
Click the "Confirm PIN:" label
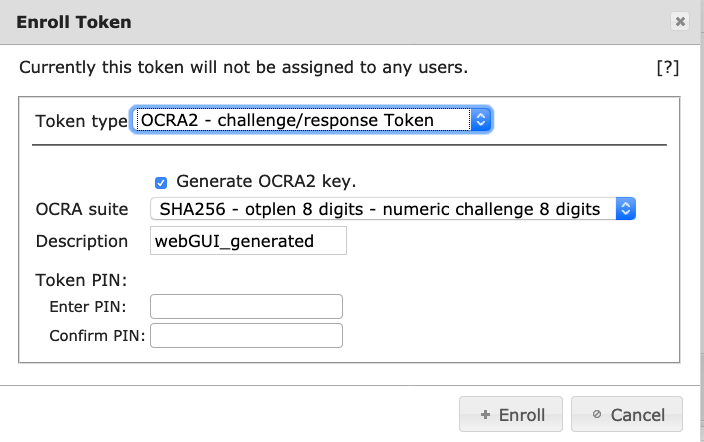97,336
